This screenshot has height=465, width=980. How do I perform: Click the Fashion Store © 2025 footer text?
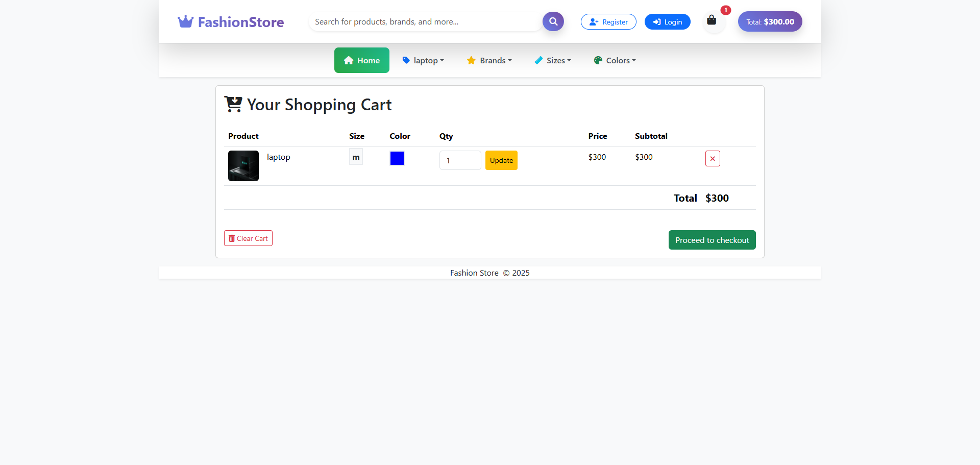[x=490, y=273]
